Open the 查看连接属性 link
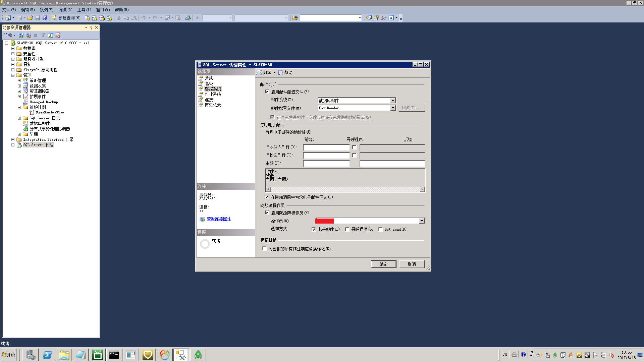The height and width of the screenshot is (362, 644). pos(219,219)
